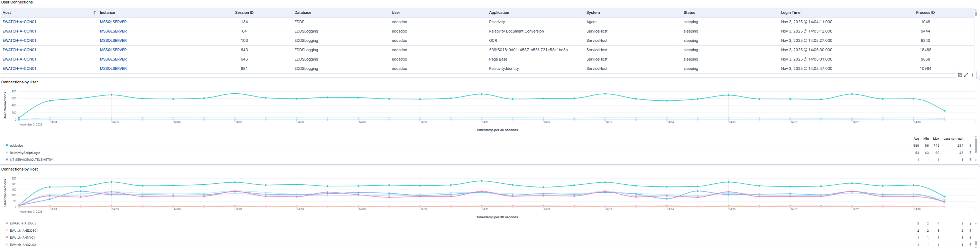Select the '539f6018-0d01-4587-b55f-731e53e1bc3b' application cell

point(528,50)
